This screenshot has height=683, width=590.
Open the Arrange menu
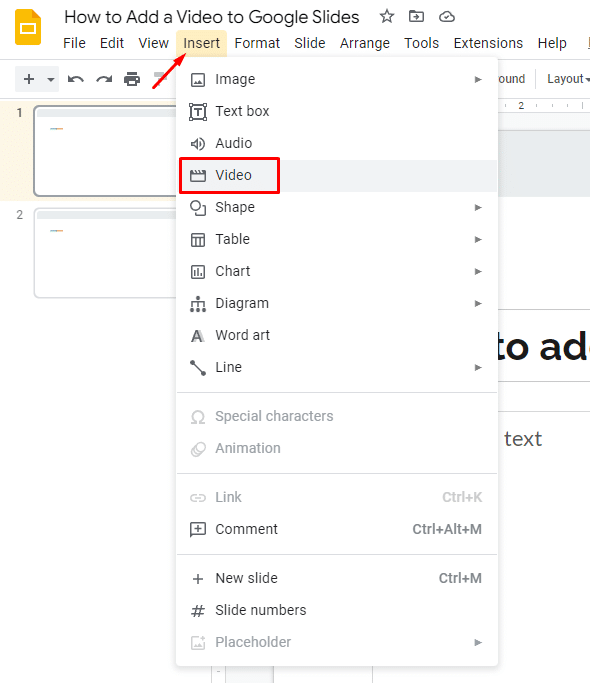tap(365, 43)
